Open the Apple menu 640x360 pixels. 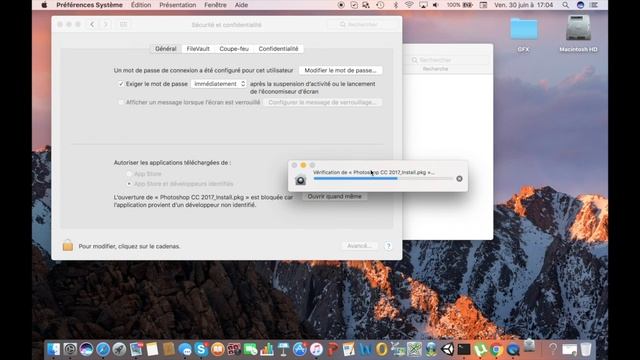pos(44,5)
